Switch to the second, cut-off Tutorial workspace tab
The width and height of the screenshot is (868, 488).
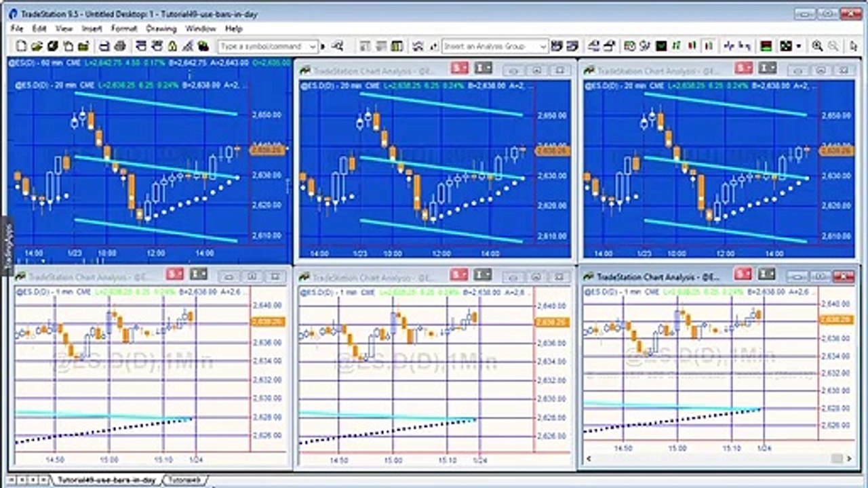coord(184,480)
